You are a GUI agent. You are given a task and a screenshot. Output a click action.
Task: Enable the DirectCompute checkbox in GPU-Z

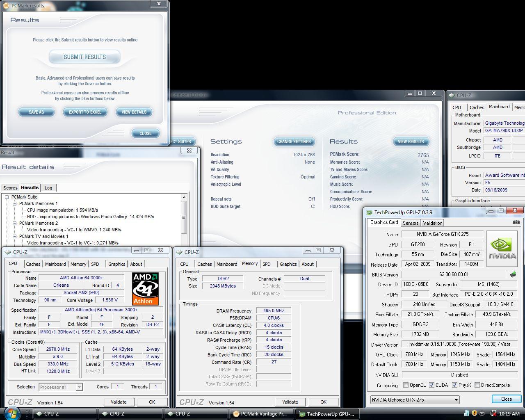(477, 385)
